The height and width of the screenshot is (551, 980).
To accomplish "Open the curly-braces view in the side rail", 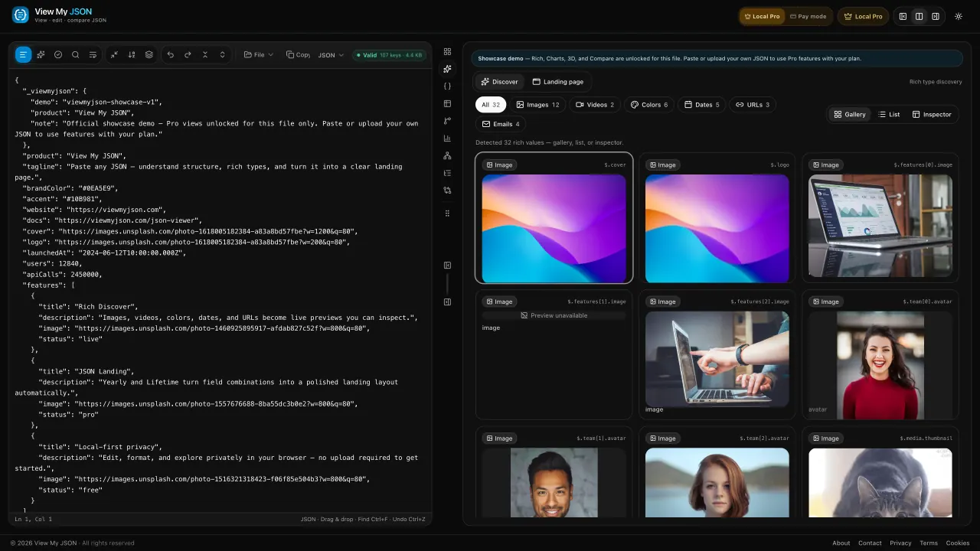I will (447, 86).
